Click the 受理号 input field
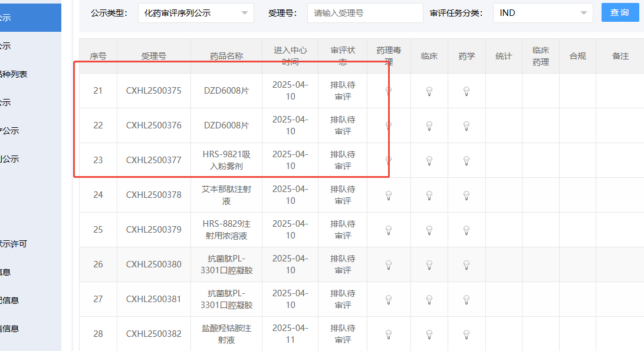644x351 pixels. [365, 13]
